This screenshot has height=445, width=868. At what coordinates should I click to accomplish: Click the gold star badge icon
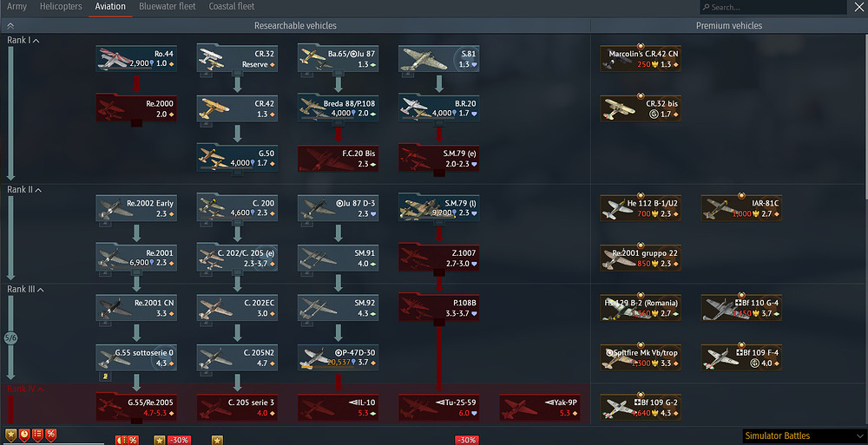10,435
